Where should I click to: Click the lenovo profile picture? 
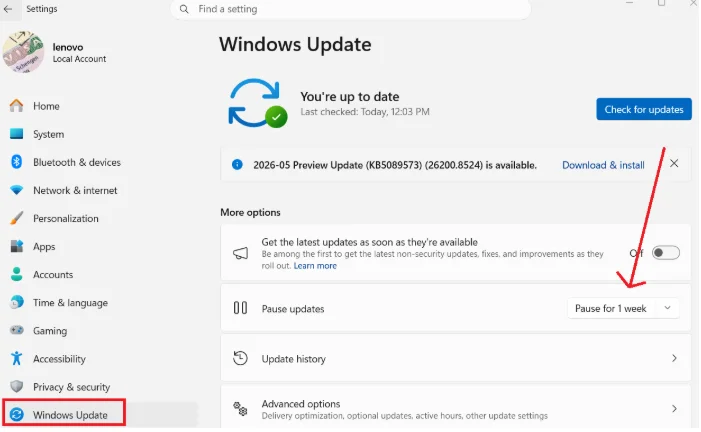pos(23,52)
